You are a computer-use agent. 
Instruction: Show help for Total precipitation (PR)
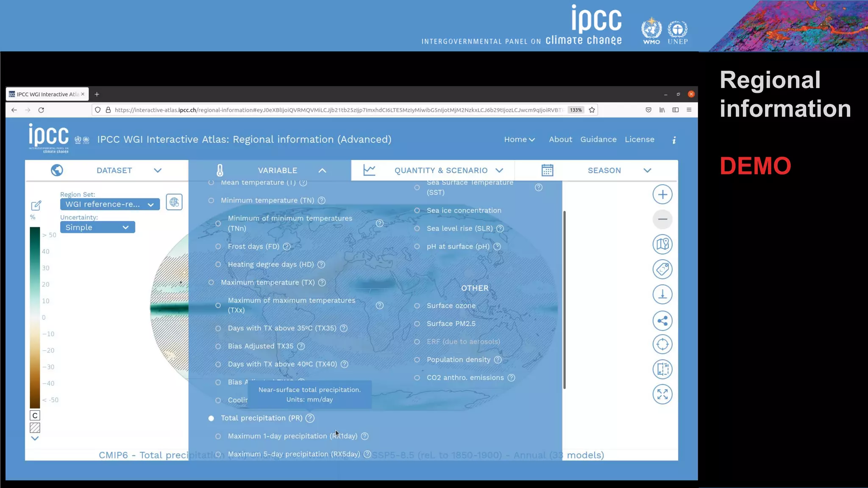click(310, 418)
